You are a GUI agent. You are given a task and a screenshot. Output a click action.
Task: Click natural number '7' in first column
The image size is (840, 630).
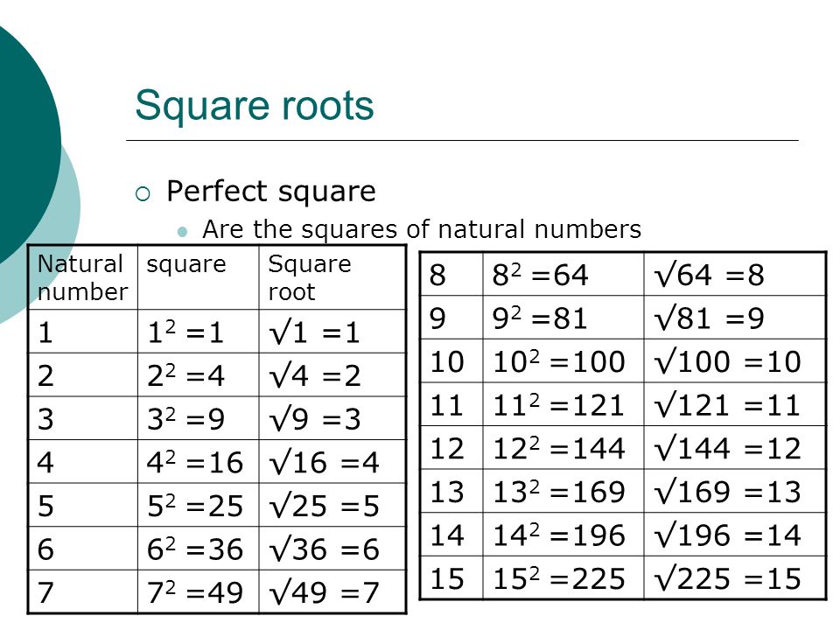(x=83, y=592)
